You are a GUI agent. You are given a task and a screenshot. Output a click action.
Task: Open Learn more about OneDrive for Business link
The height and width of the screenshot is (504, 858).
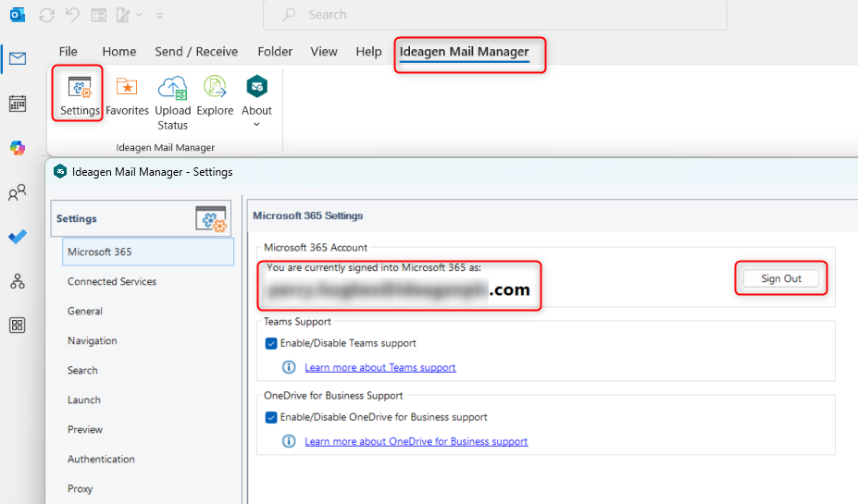coord(417,441)
